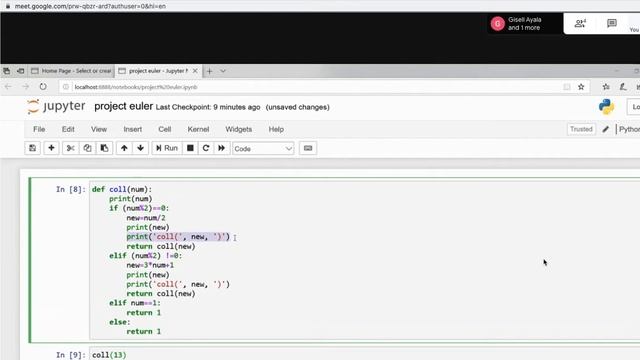This screenshot has height=360, width=640.
Task: Insert cell below with plus icon
Action: 51,148
